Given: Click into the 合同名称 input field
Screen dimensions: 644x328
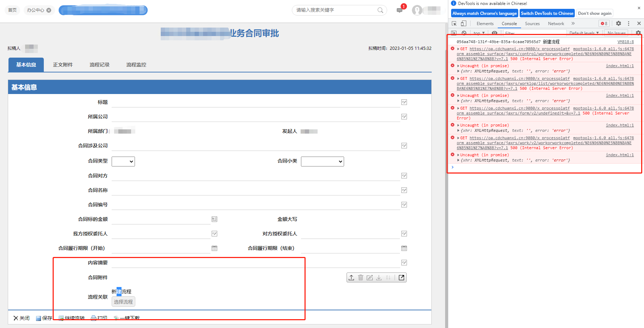Looking at the screenshot, I should [256, 190].
